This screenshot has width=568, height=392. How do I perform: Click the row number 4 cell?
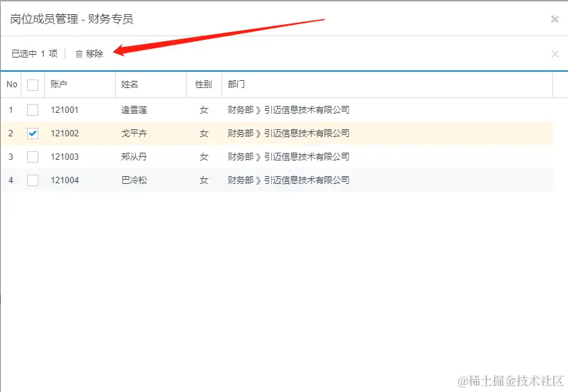[x=11, y=180]
